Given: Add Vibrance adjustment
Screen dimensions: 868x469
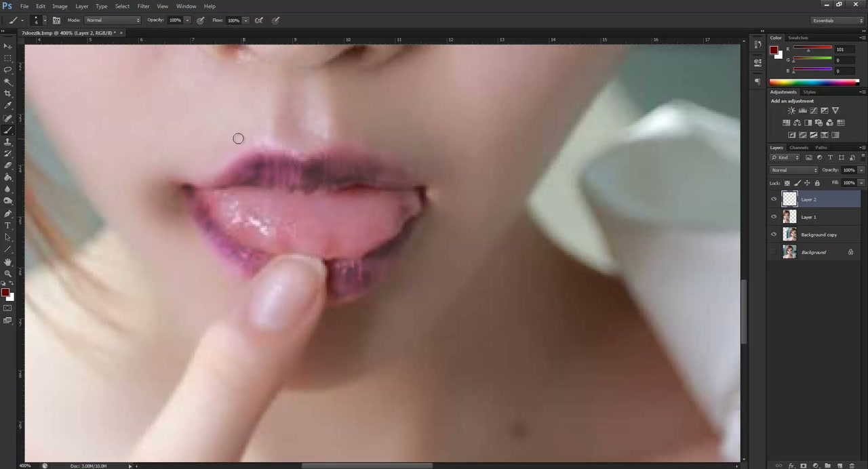Looking at the screenshot, I should (835, 110).
